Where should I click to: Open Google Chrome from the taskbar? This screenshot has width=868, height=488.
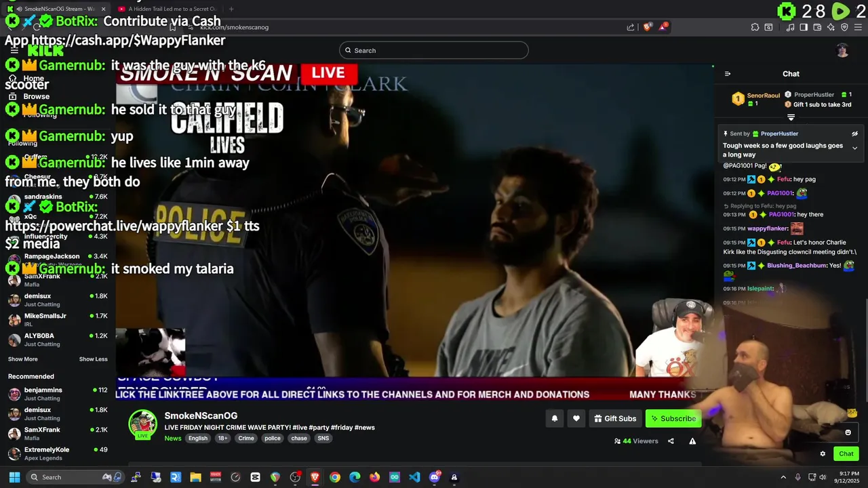coord(335,477)
